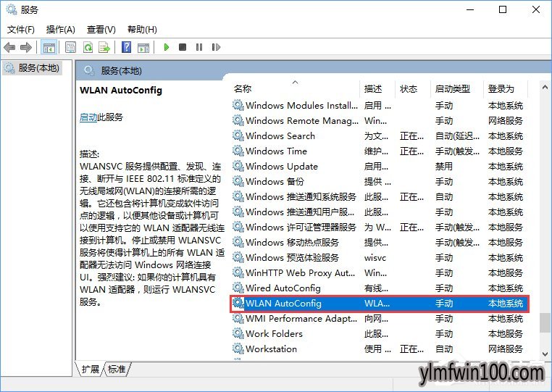
Task: Click the Windows Search service name
Action: point(280,136)
